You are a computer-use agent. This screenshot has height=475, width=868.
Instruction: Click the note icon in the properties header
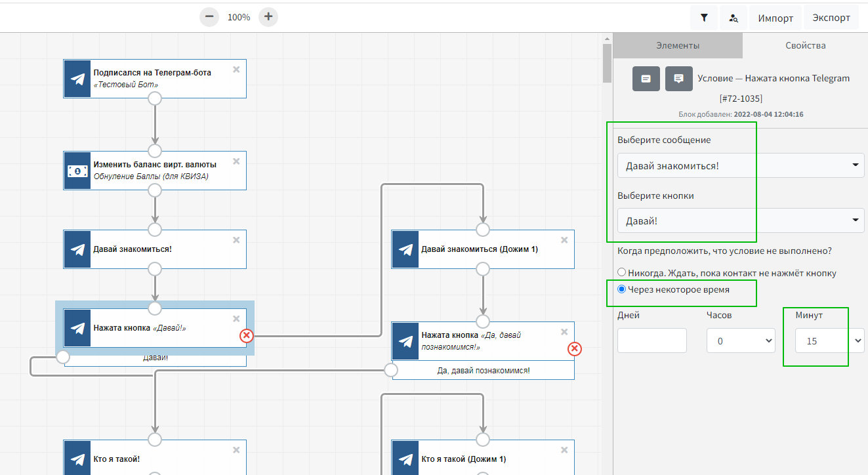click(x=646, y=79)
